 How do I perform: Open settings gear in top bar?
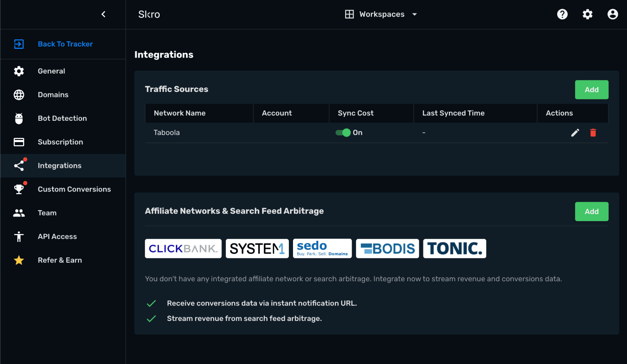pyautogui.click(x=587, y=14)
